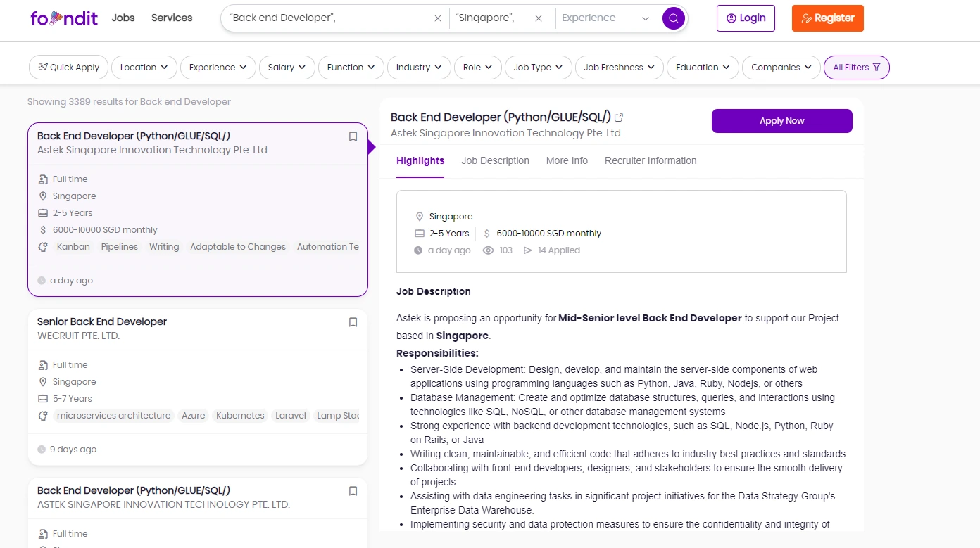Bookmark the Senior Back End Developer job

(x=353, y=322)
